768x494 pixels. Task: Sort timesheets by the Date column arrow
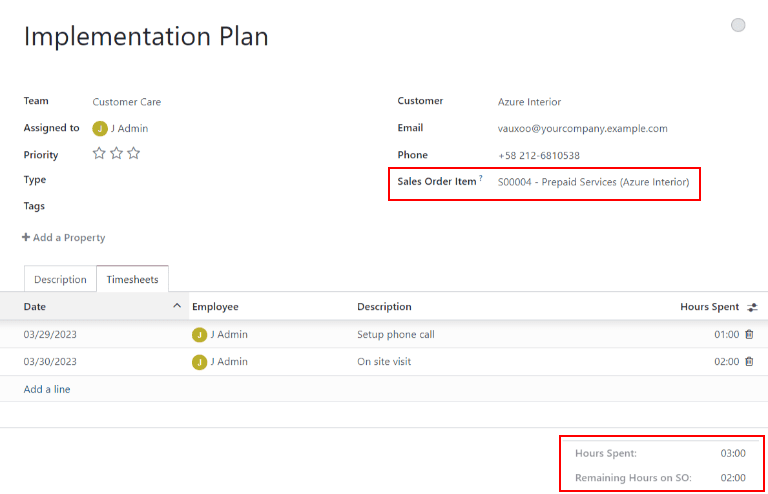[177, 306]
